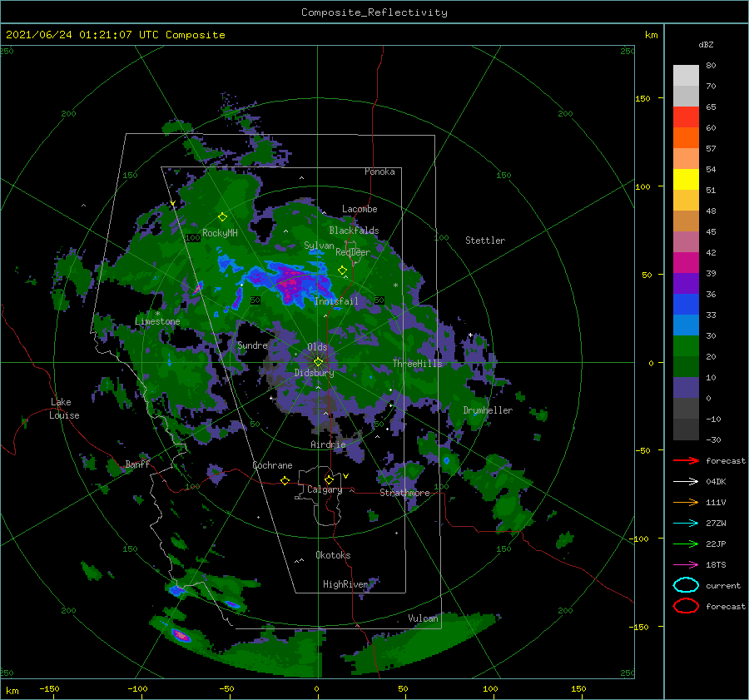Click the yellow radar marker at Olds

318,362
